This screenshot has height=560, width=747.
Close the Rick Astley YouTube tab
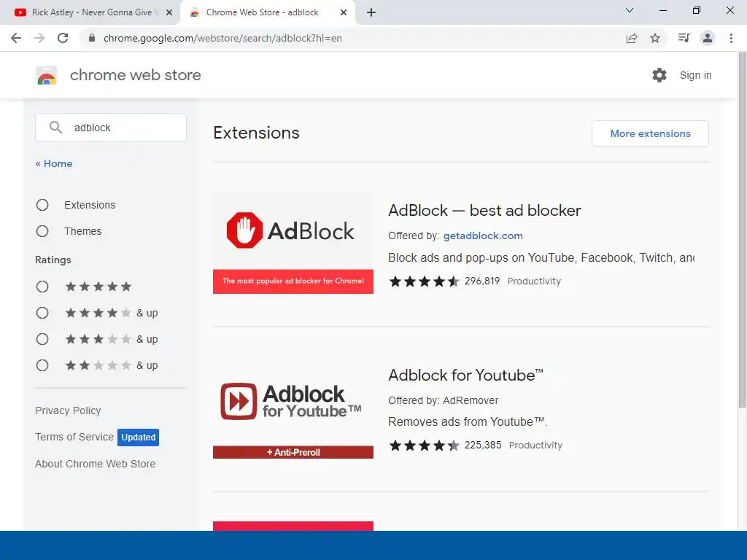pyautogui.click(x=169, y=12)
